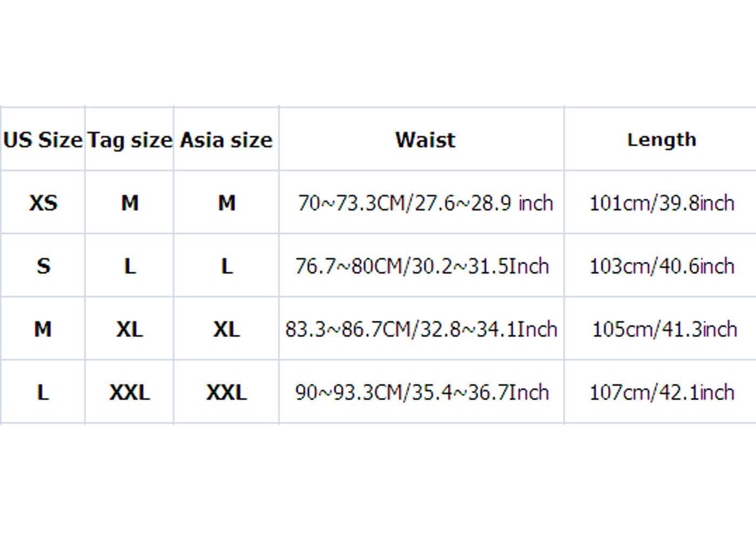The height and width of the screenshot is (540, 756).
Task: Click the XS US size cell
Action: [43, 203]
